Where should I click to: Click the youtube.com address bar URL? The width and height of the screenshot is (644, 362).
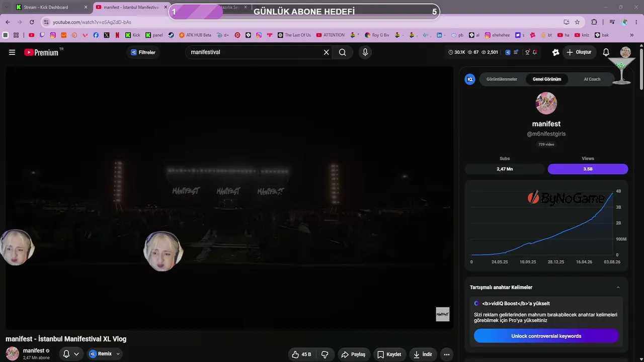click(x=92, y=22)
